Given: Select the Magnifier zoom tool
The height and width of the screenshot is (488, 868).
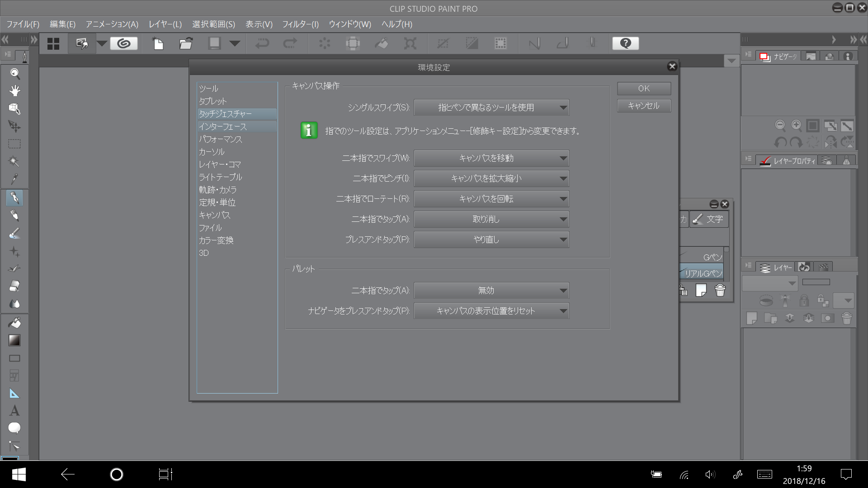Looking at the screenshot, I should [x=14, y=73].
